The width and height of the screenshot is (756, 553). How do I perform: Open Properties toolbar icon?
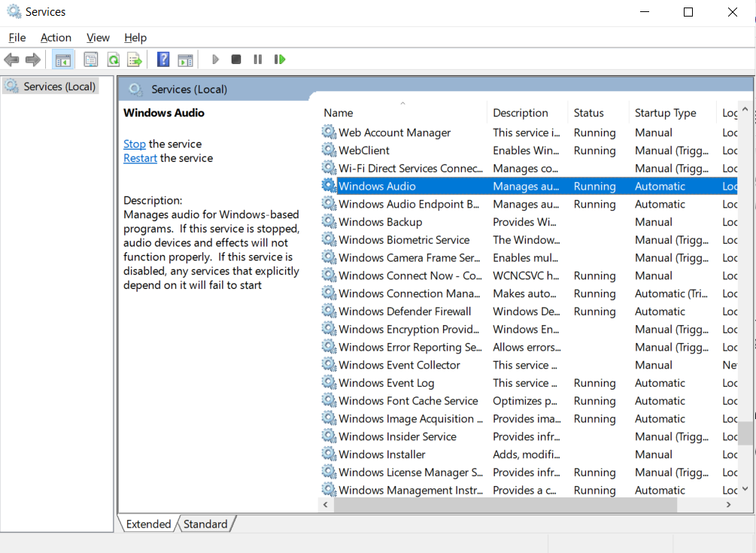point(90,59)
